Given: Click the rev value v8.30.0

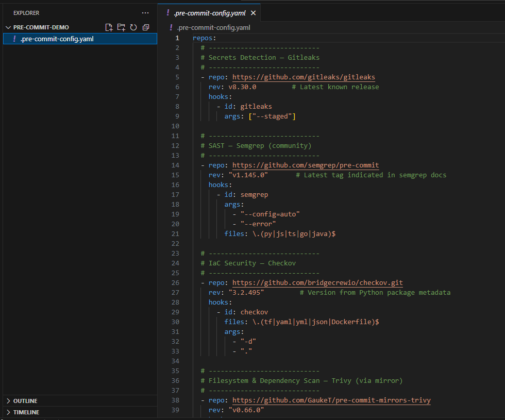Looking at the screenshot, I should (242, 87).
